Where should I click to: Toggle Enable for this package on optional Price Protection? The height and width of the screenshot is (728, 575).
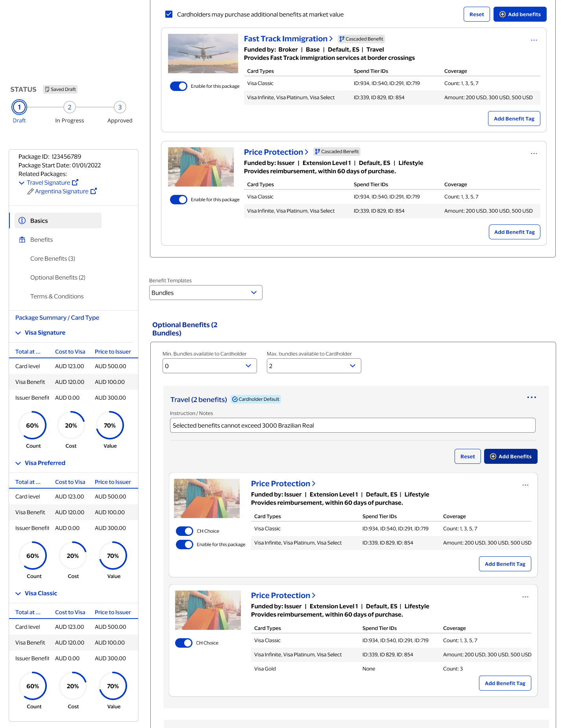coord(185,545)
